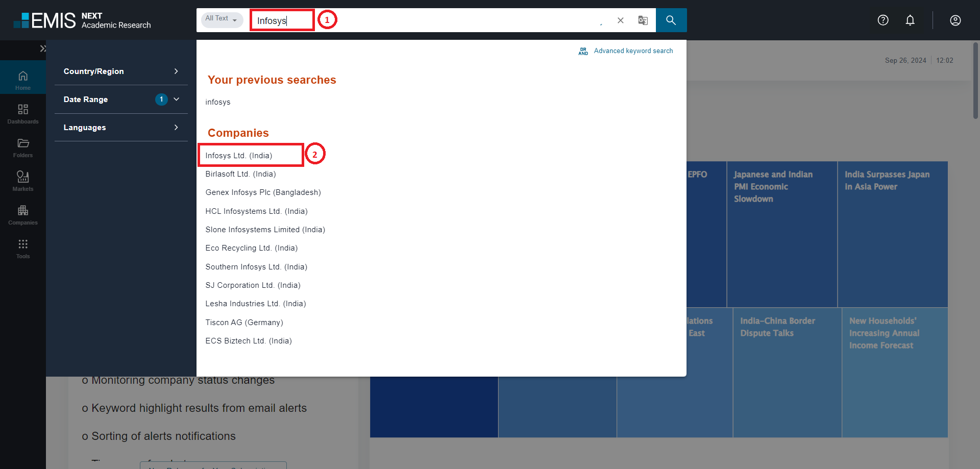980x469 pixels.
Task: Select Birlasoft Ltd. (India) suggestion
Action: [x=240, y=174]
